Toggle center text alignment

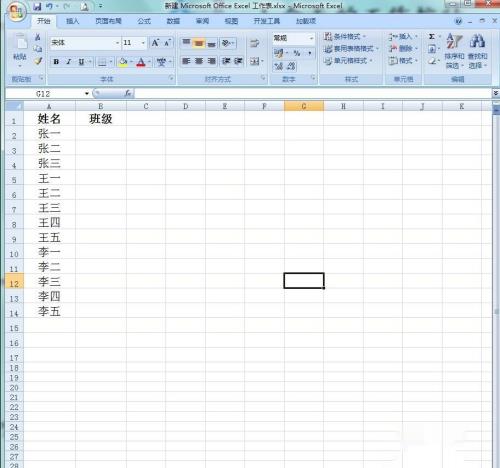pyautogui.click(x=199, y=61)
